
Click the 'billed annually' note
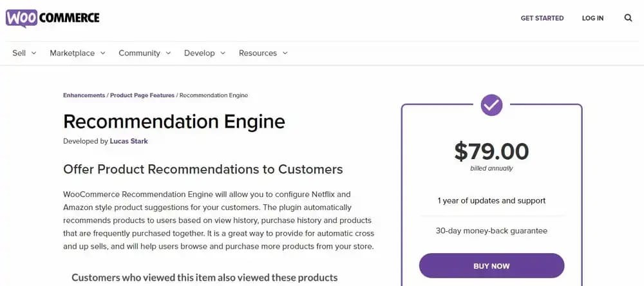pos(491,169)
